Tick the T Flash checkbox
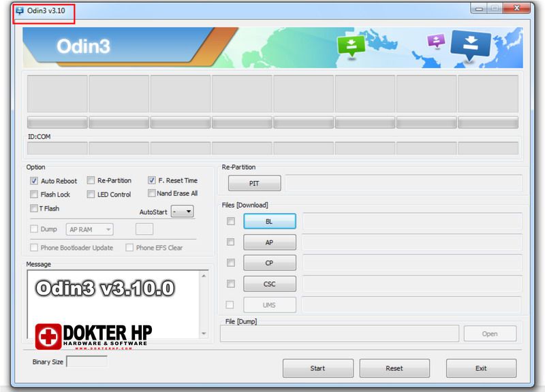This screenshot has height=392, width=545. coord(33,208)
